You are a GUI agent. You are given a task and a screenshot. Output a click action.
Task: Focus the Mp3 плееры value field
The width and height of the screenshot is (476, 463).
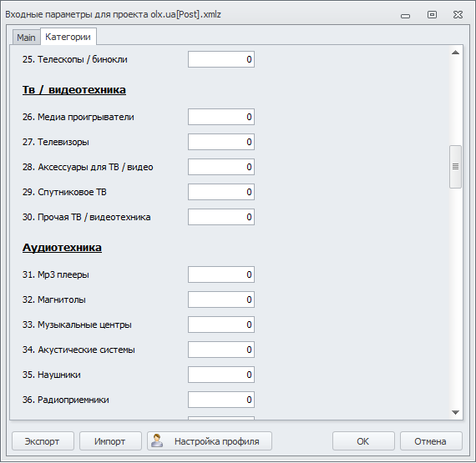pyautogui.click(x=221, y=274)
